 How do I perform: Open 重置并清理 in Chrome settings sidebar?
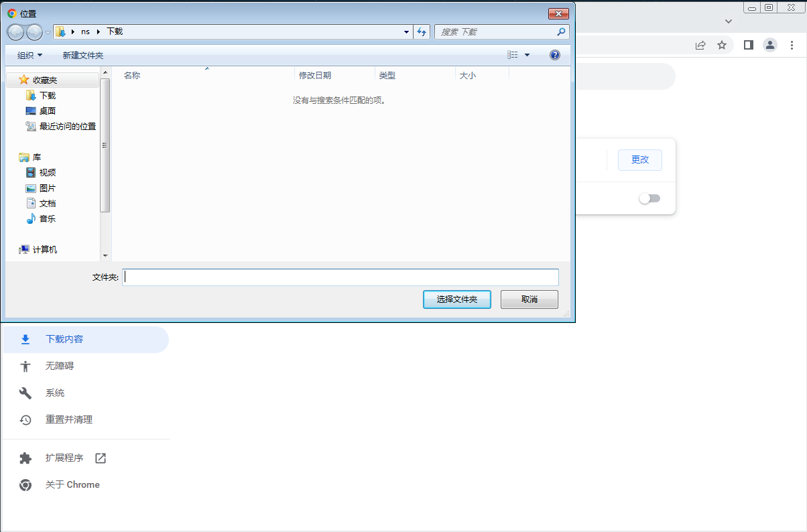click(86, 419)
